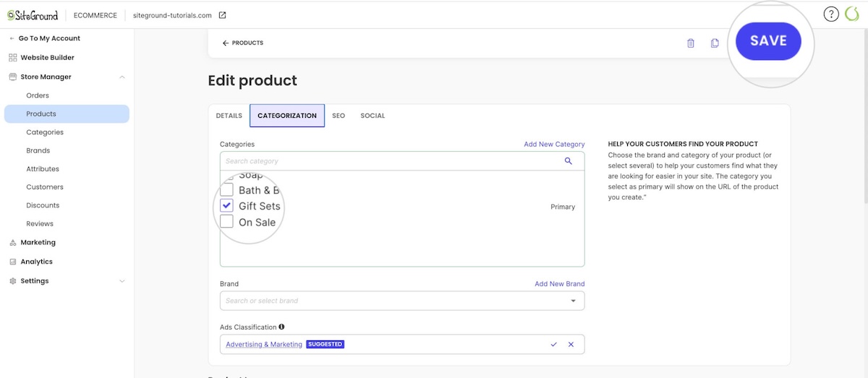Click the search magnifier in category field

(569, 161)
